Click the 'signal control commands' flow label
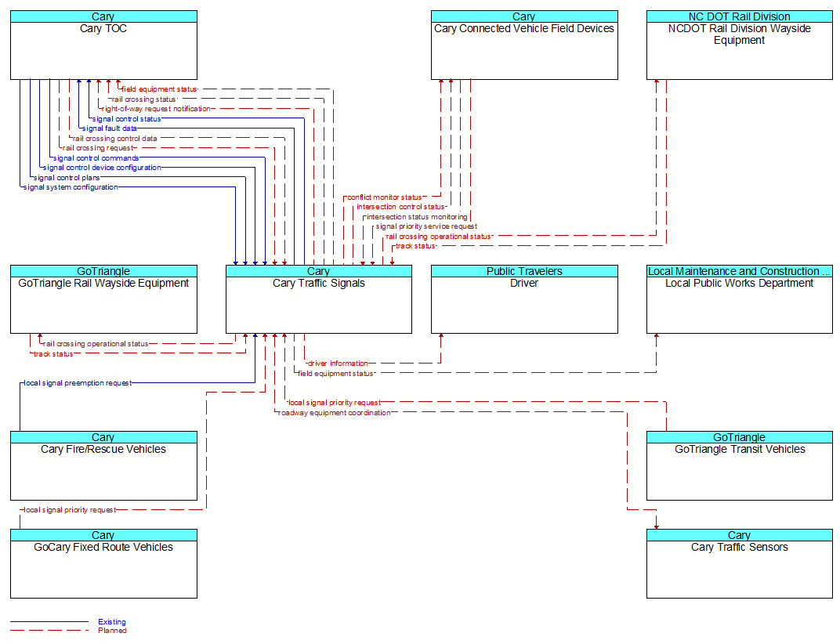The width and height of the screenshot is (840, 644). pos(96,158)
